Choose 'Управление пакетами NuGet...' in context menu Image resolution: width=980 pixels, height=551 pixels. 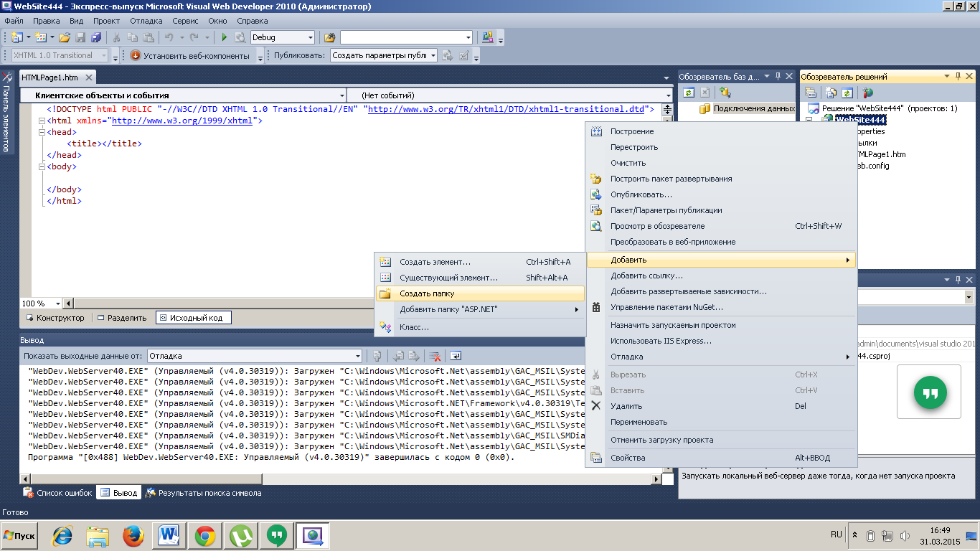point(722,307)
